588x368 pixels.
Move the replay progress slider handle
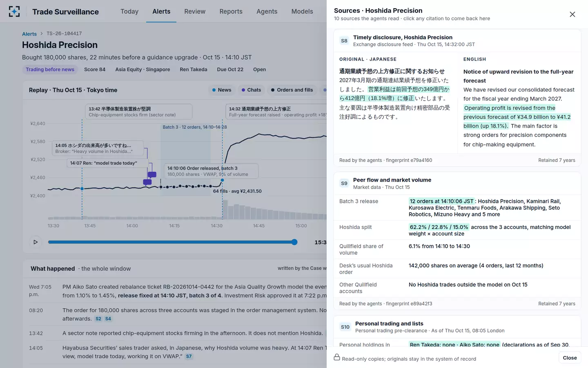tap(294, 242)
